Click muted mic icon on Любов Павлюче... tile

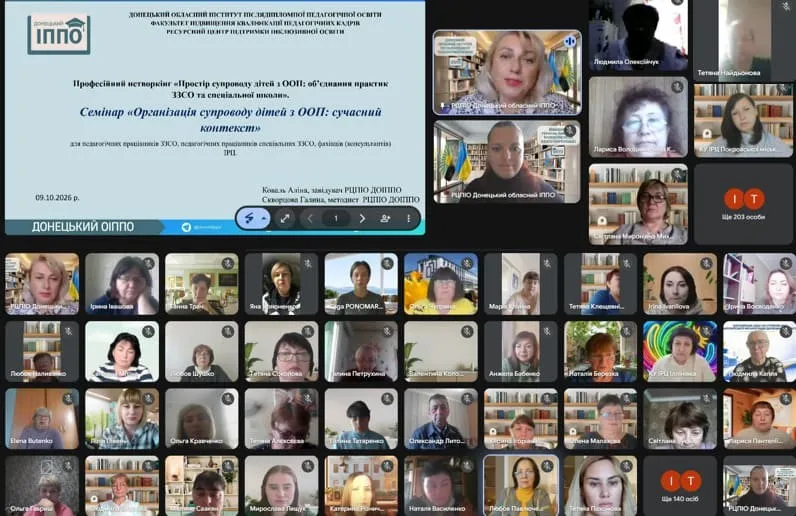547,466
